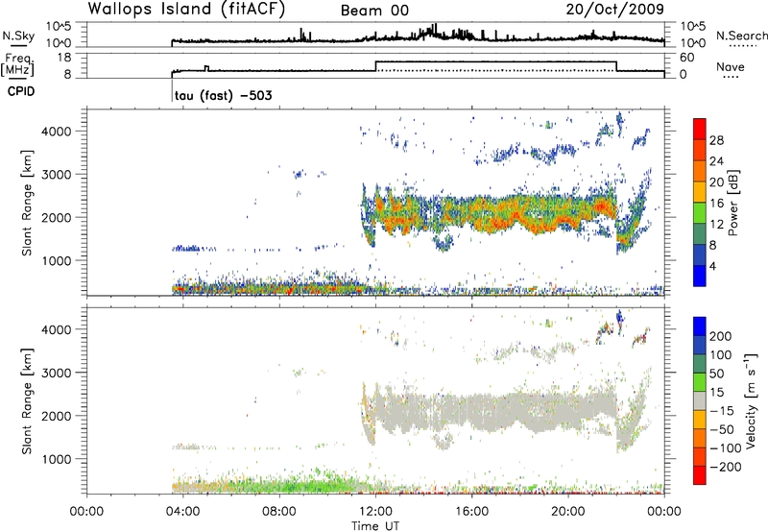The height and width of the screenshot is (532, 768).
Task: Click the '60' tick on the Nave axis
Action: [687, 58]
